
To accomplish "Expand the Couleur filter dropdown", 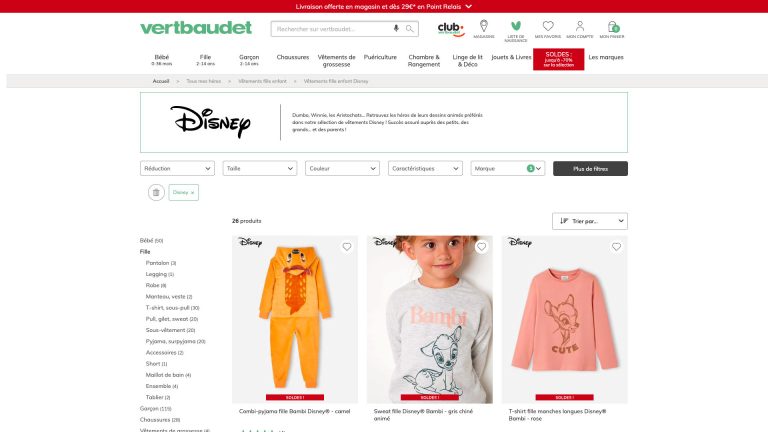I will coord(342,168).
